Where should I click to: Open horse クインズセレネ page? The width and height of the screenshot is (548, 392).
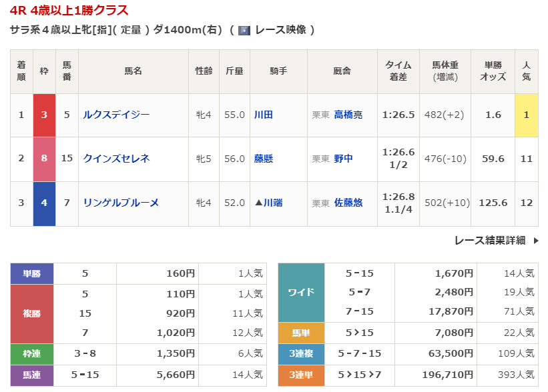click(x=116, y=159)
